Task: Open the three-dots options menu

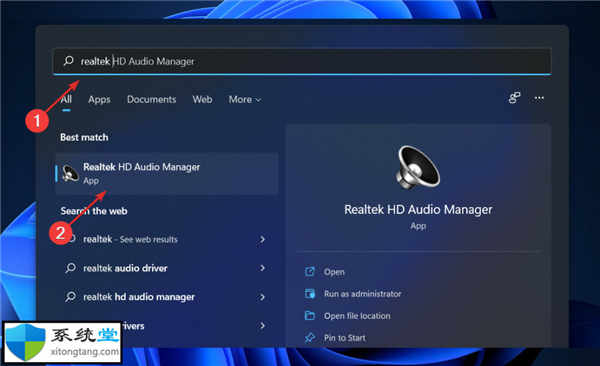Action: pyautogui.click(x=539, y=98)
